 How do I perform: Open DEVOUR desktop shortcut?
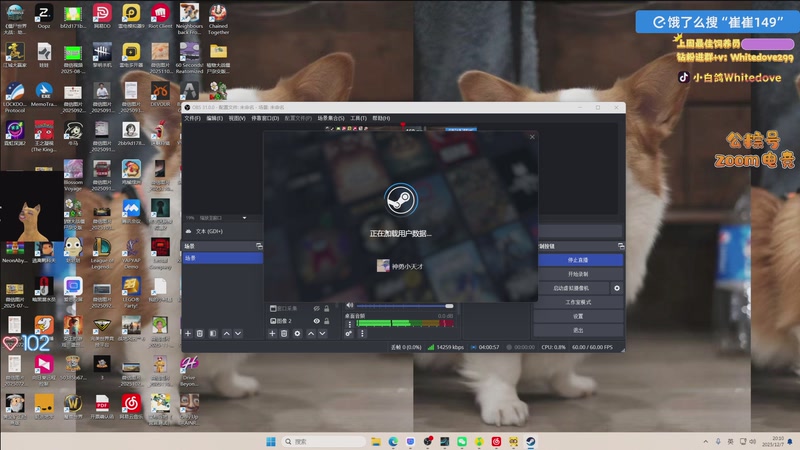click(160, 95)
